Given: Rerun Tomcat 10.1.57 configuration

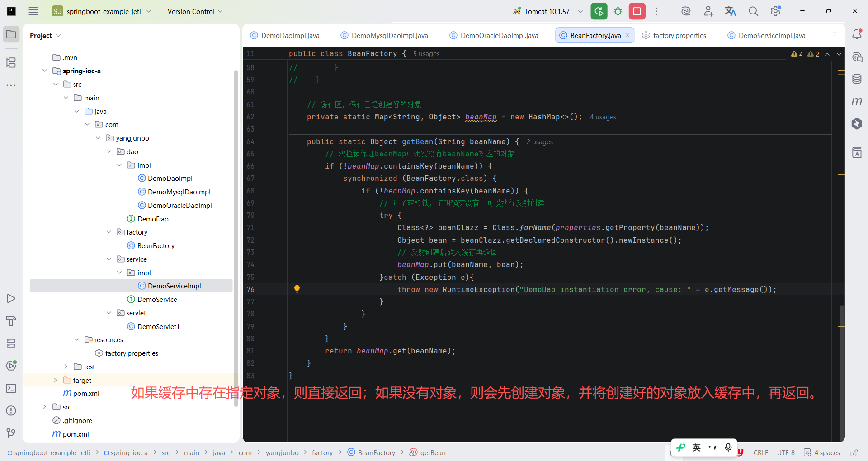Looking at the screenshot, I should [599, 11].
